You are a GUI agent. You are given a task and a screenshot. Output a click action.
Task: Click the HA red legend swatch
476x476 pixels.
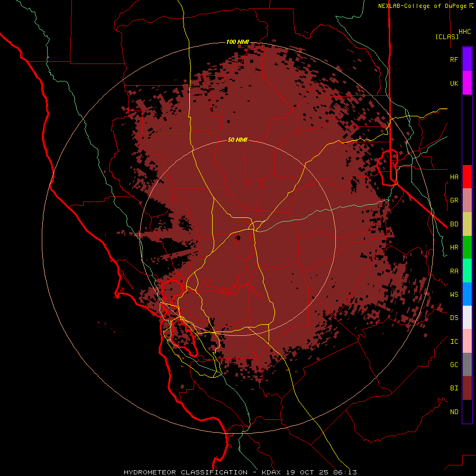click(x=467, y=177)
